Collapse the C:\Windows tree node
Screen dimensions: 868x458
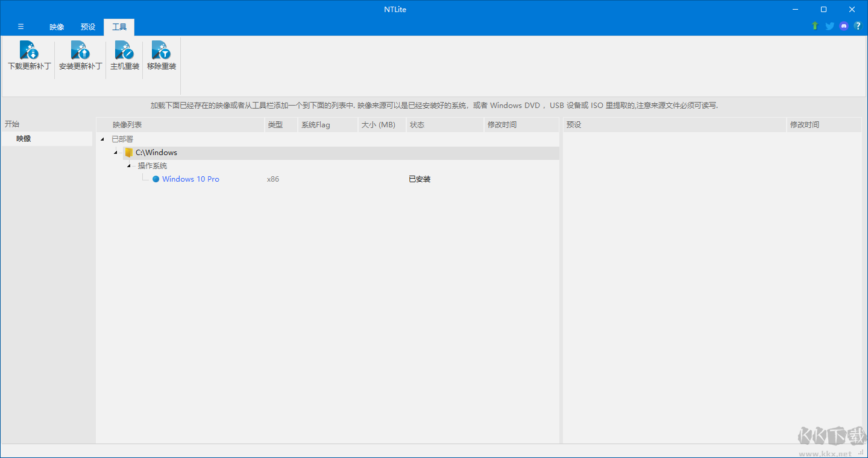[x=116, y=153]
